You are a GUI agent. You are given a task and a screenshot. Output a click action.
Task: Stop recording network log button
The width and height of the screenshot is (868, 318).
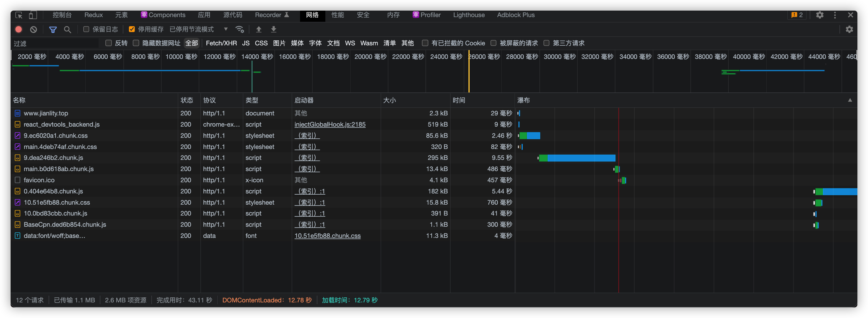(x=19, y=29)
